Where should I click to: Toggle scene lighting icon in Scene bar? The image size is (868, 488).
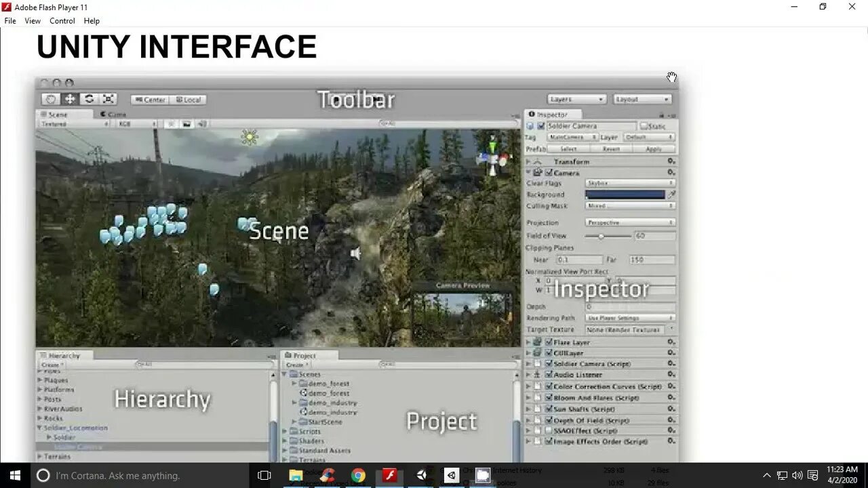pos(171,124)
